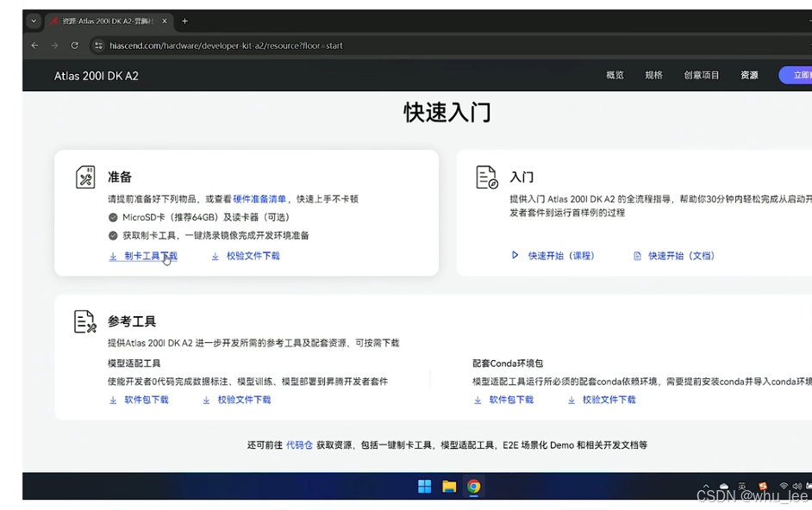Open a new browser tab
Screen dimensions: 812x510
pos(184,22)
